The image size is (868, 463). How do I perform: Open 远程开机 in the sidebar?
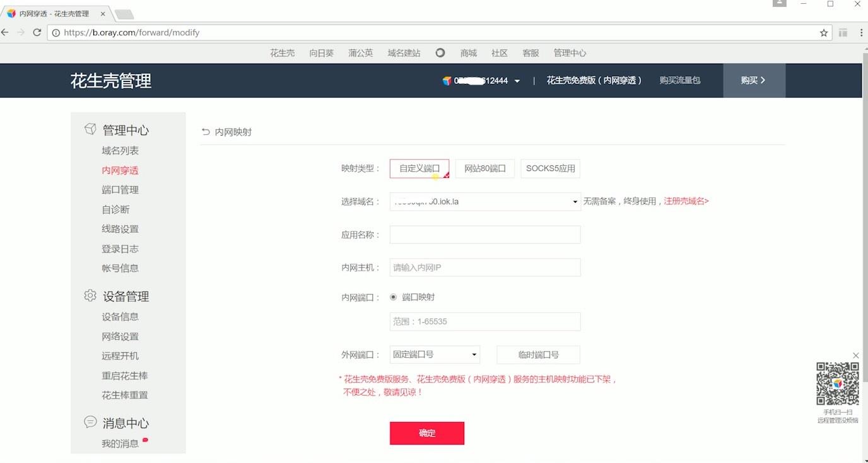(120, 356)
